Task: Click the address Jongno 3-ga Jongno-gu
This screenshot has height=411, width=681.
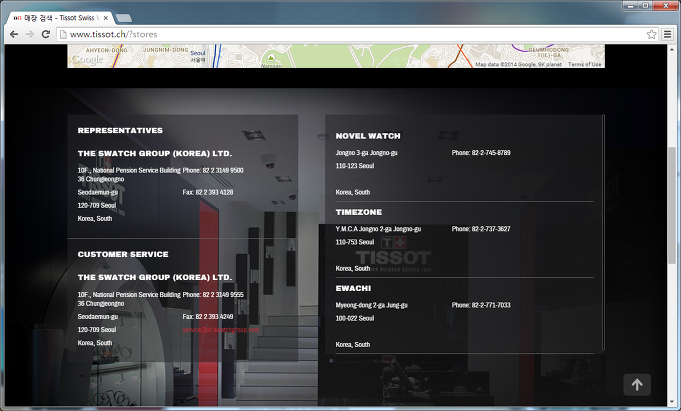Action: (x=366, y=152)
